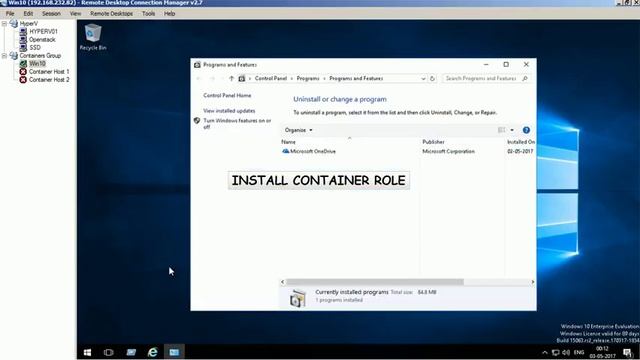
Task: Open the Recycle Bin desktop icon
Action: point(93,37)
